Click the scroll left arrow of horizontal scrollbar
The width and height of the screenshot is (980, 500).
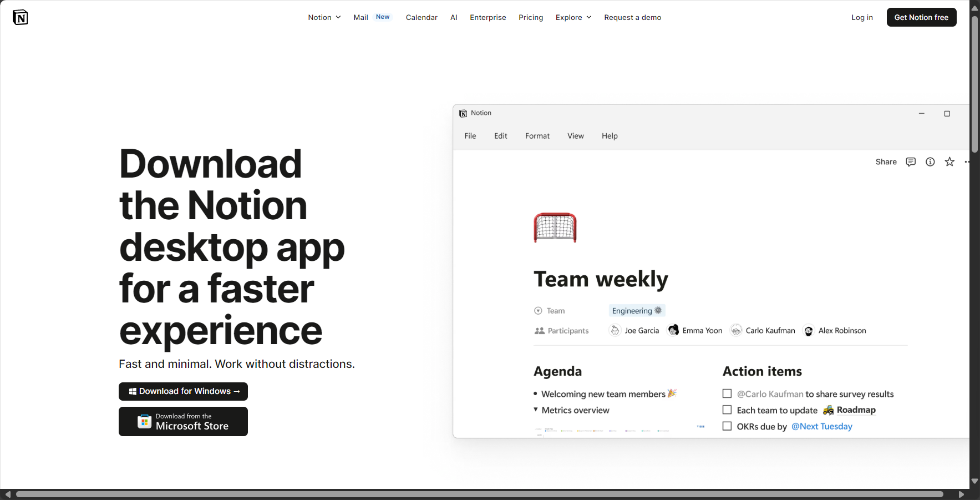click(x=8, y=494)
